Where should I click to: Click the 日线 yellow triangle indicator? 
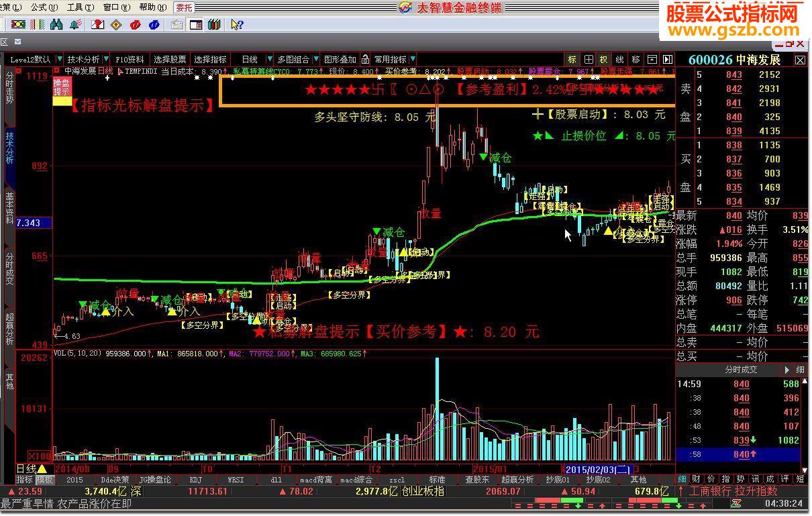click(x=42, y=468)
